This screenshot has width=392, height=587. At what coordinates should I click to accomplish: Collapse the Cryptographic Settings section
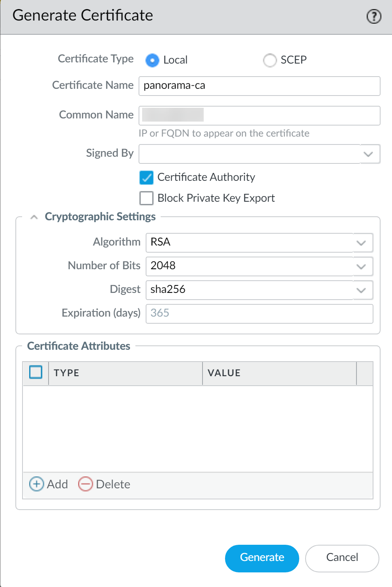[x=34, y=217]
